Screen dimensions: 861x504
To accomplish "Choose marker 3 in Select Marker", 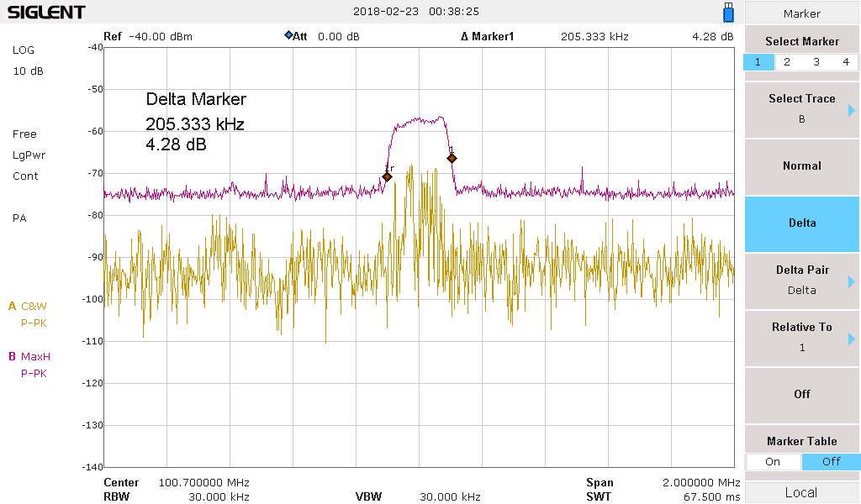I will coord(816,62).
